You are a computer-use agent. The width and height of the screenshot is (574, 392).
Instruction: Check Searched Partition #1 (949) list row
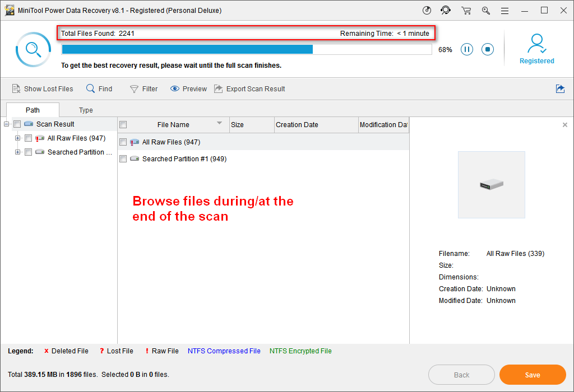(x=123, y=158)
